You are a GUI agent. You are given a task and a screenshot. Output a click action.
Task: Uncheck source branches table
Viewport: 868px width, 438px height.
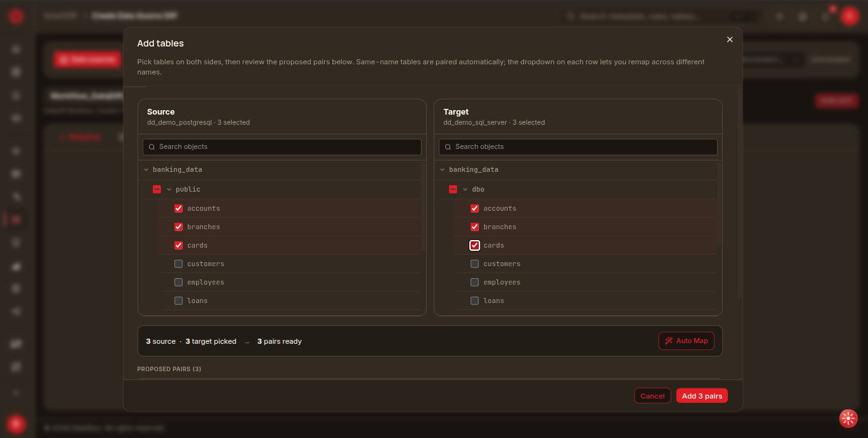pos(178,227)
